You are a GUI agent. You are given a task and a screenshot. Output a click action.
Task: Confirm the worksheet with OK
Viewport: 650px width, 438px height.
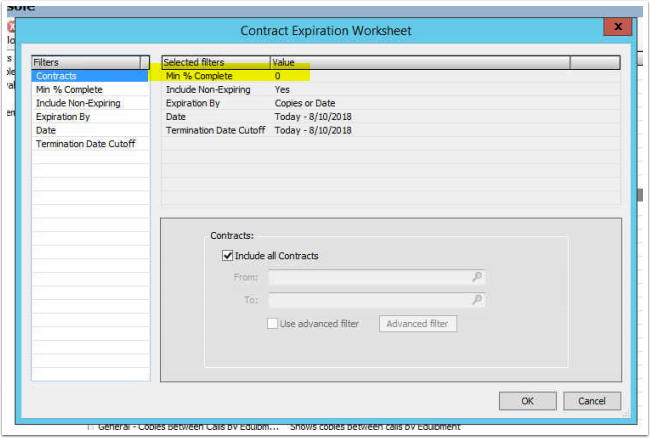point(527,401)
